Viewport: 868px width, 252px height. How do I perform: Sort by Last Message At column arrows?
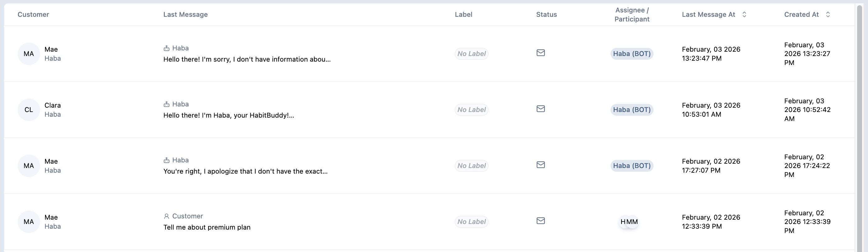point(744,15)
